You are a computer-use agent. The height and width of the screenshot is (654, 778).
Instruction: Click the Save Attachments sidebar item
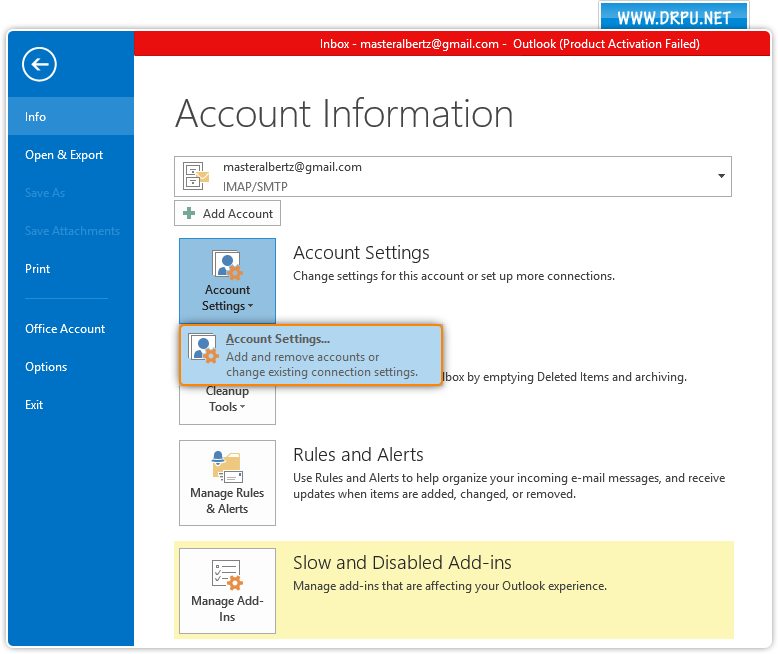coord(72,231)
